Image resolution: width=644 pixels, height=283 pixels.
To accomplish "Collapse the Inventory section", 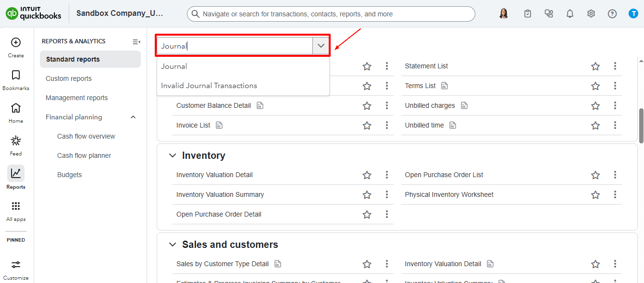I will 173,155.
